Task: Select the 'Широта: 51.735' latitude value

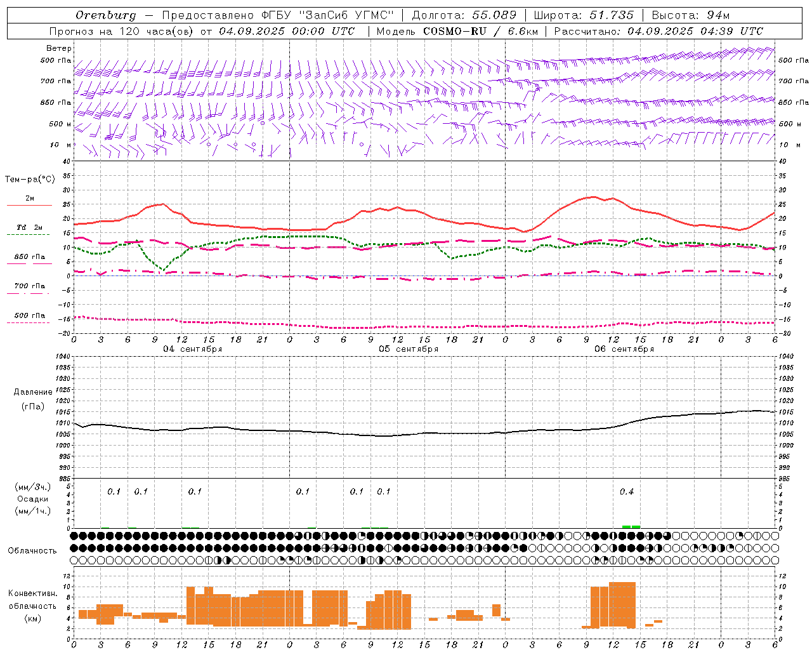Action: 584,15
